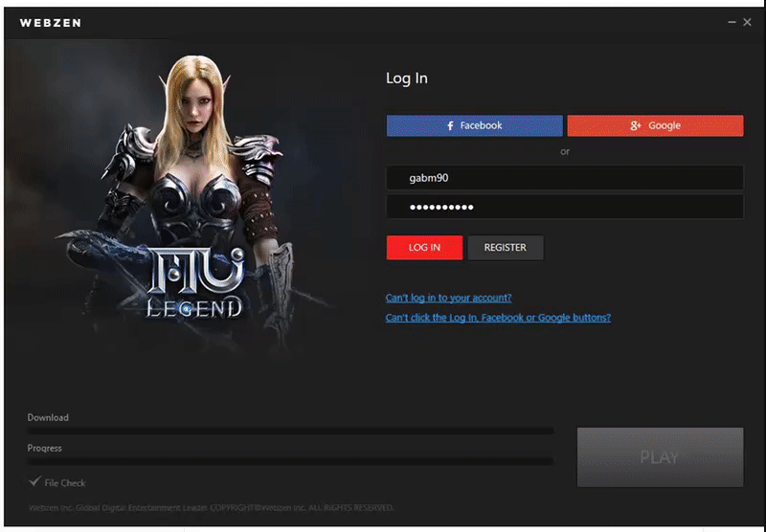Viewport: 766px width, 532px height.
Task: Click the Progress bar under Progress label
Action: (291, 461)
